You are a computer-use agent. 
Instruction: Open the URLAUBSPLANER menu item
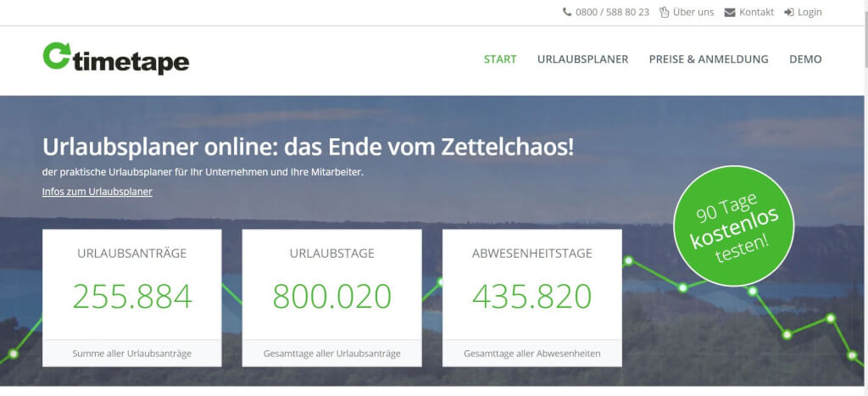582,59
